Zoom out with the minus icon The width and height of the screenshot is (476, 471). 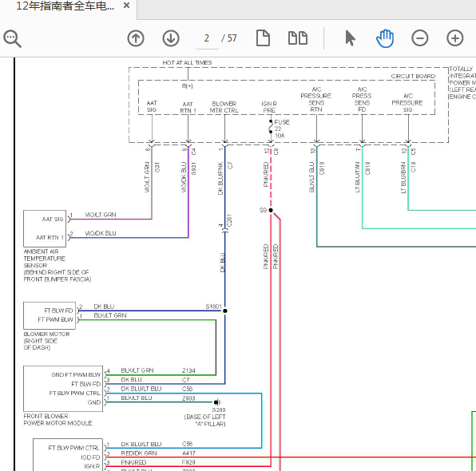tap(420, 38)
